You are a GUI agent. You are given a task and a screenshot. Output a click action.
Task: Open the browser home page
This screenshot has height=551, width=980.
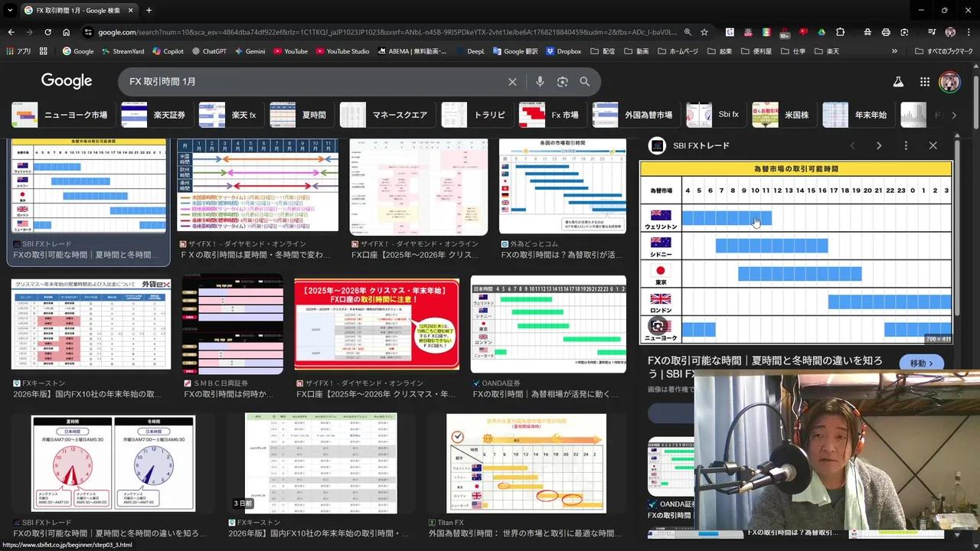coord(67,32)
